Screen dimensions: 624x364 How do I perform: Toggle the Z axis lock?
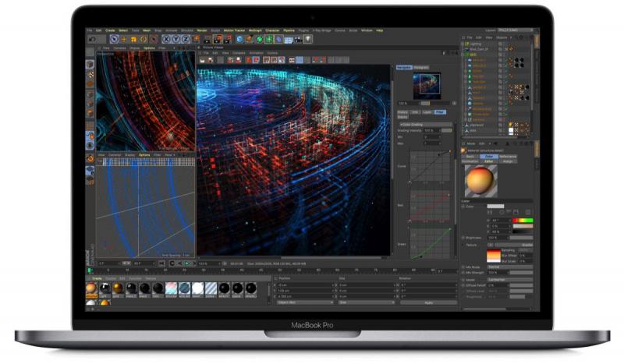185,39
